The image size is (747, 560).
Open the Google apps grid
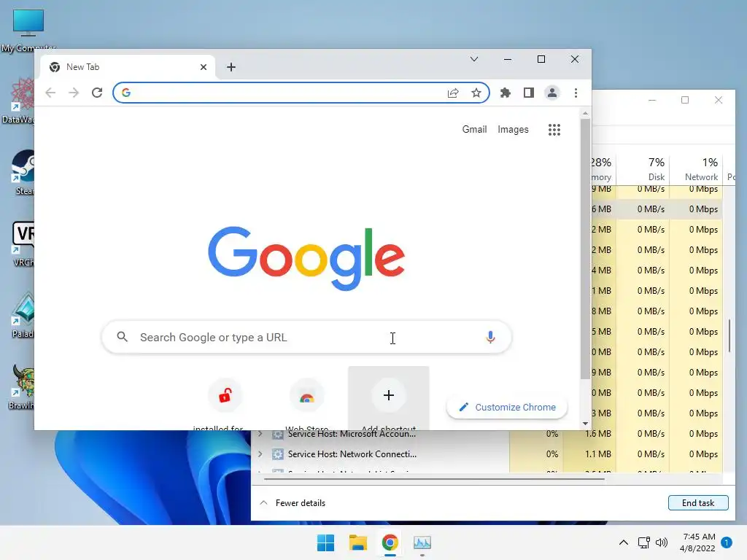pos(554,130)
